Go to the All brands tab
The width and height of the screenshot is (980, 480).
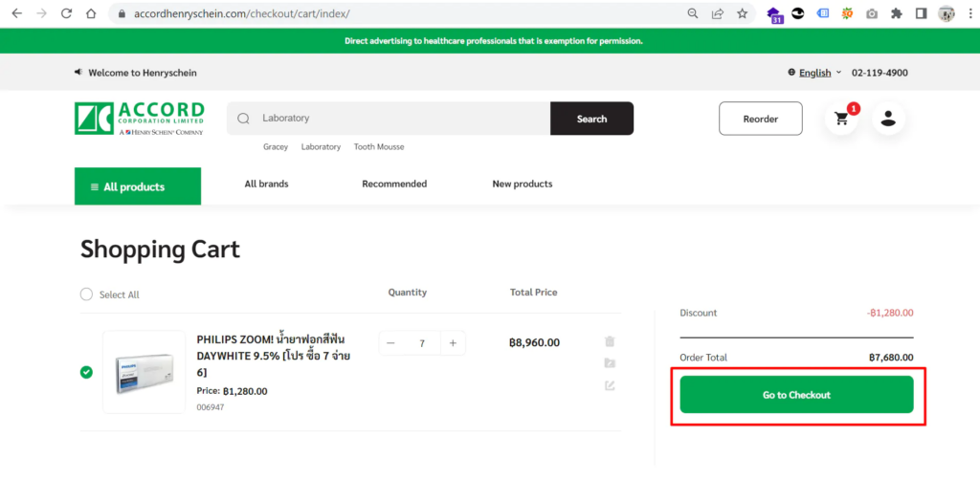pyautogui.click(x=266, y=184)
